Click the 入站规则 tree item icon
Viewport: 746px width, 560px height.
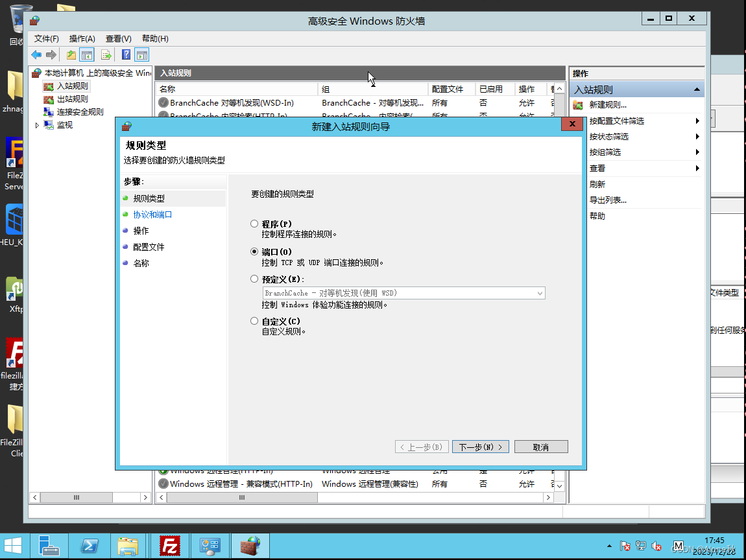pyautogui.click(x=48, y=86)
